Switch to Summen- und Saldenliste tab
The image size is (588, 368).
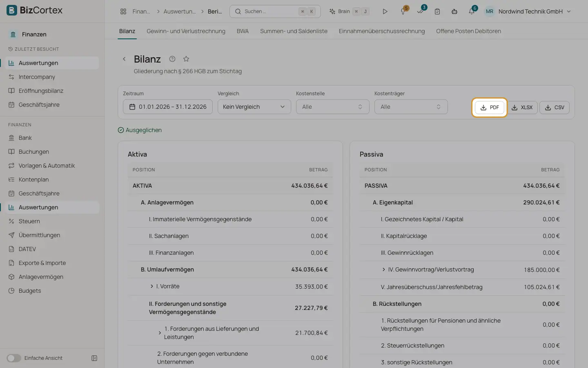[x=294, y=31]
